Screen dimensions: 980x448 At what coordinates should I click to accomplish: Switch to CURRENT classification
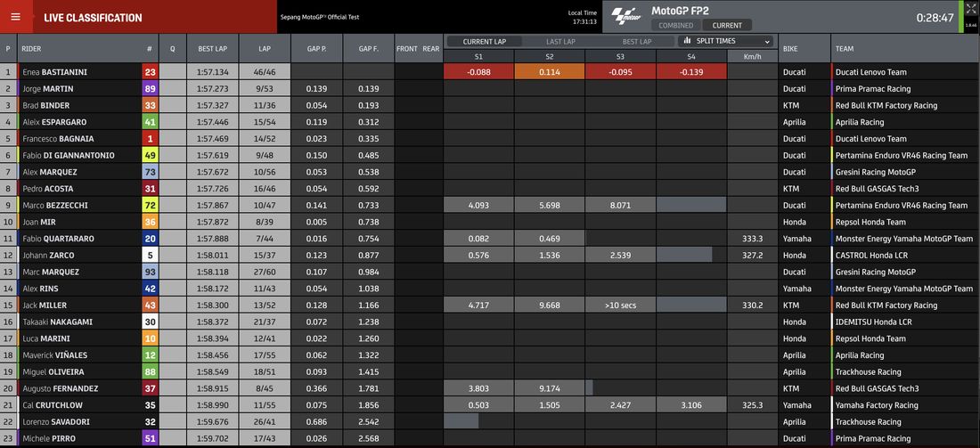727,26
